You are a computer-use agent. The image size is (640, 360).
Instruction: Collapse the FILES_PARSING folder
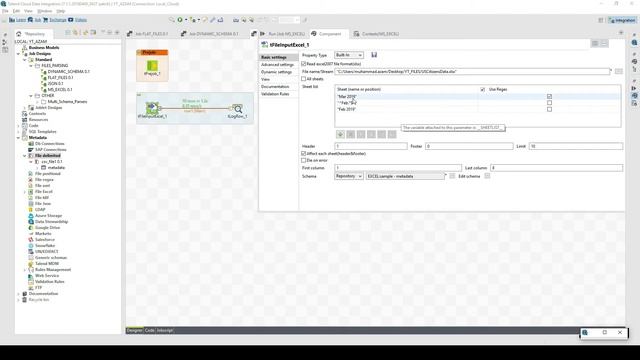point(31,66)
